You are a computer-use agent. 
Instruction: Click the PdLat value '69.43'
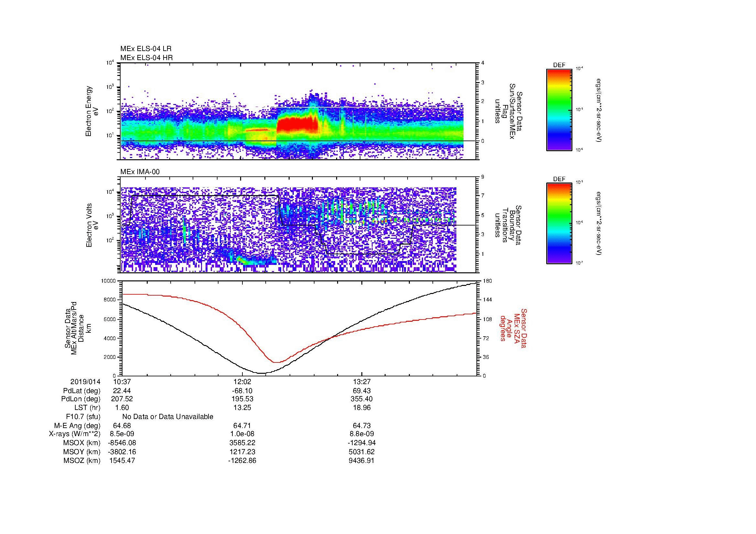(x=362, y=391)
